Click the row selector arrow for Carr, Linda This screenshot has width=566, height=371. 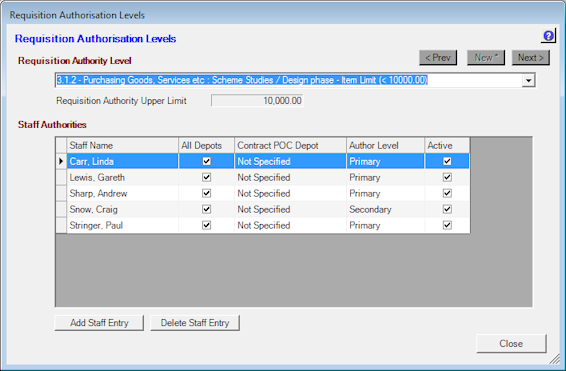[61, 161]
